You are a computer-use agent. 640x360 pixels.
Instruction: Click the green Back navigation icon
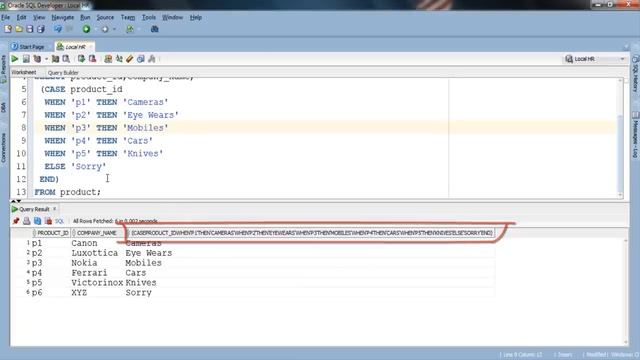tap(87, 29)
